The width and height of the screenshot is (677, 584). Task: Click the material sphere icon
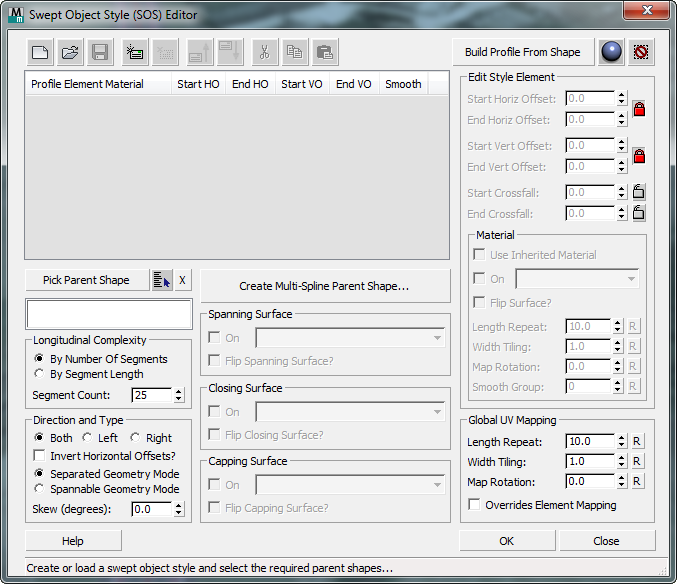coord(611,52)
